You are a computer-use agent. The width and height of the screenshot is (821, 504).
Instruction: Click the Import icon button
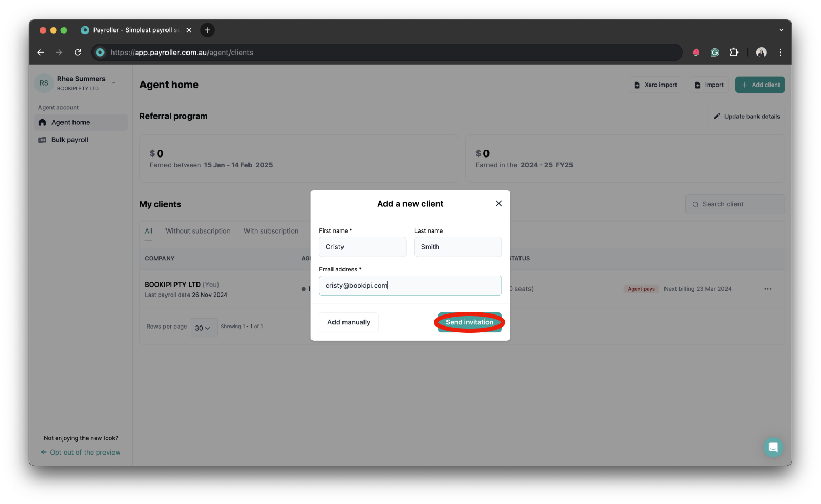coord(698,85)
